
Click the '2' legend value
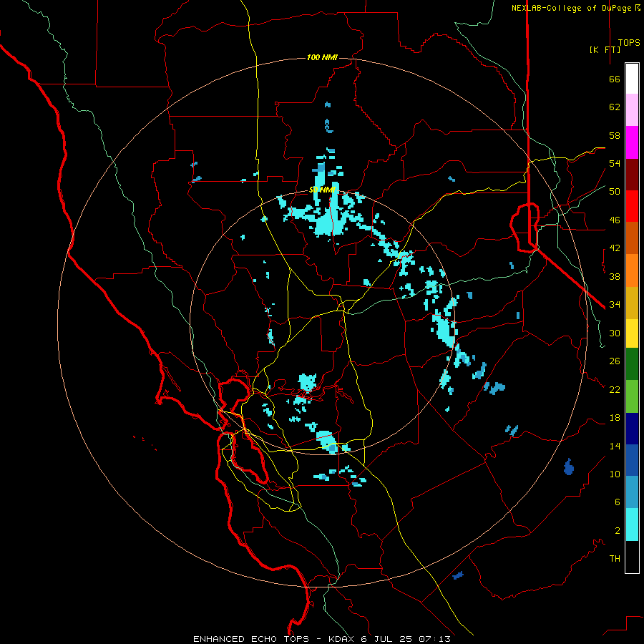tap(618, 531)
